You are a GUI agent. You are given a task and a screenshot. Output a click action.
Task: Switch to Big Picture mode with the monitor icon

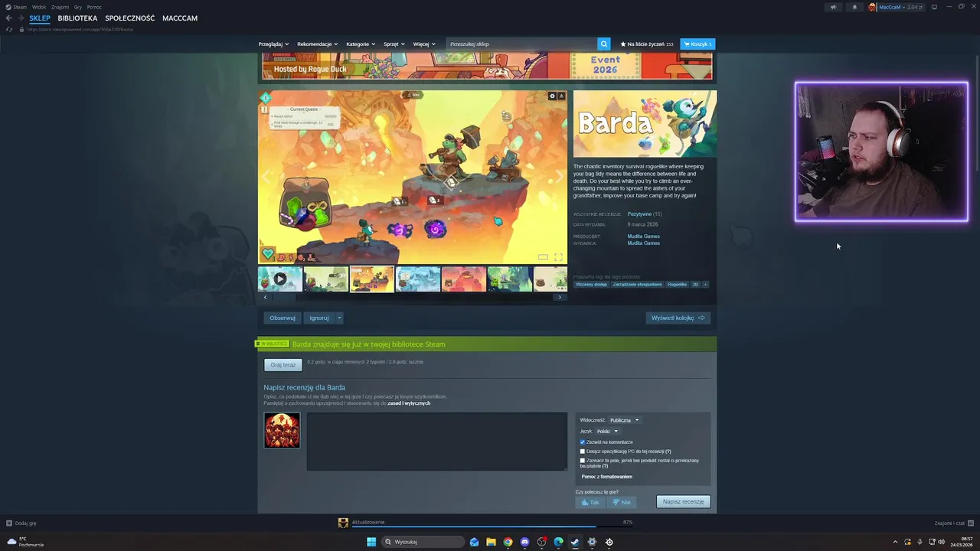934,7
